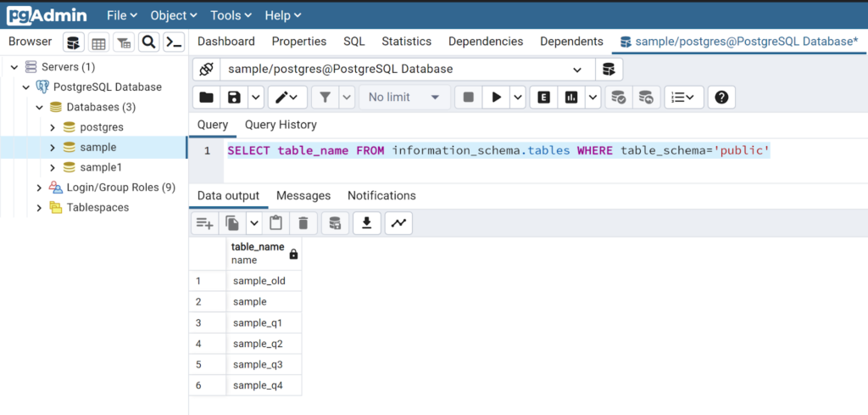Image resolution: width=868 pixels, height=415 pixels.
Task: Click the Add row icon in Data output
Action: click(x=205, y=223)
